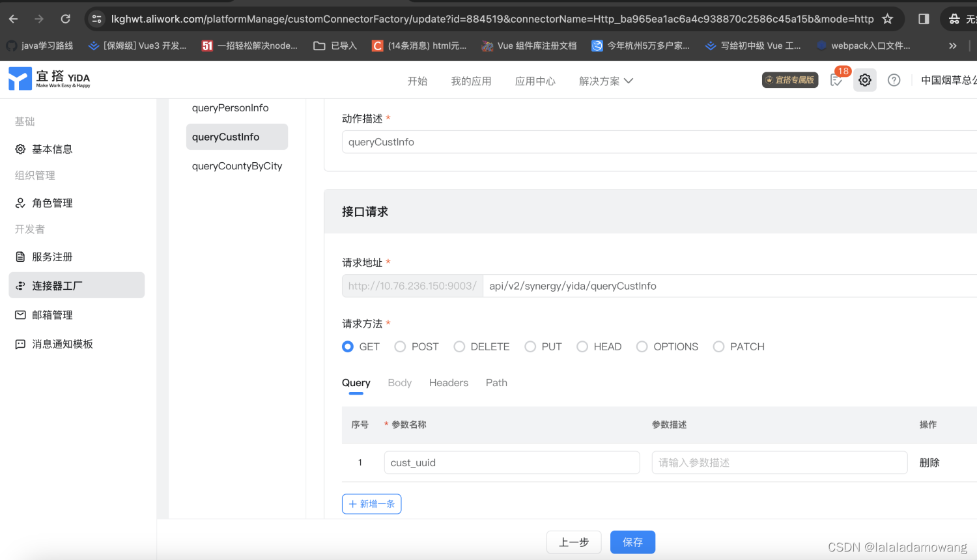Delete the cust_uuid parameter row

point(929,462)
